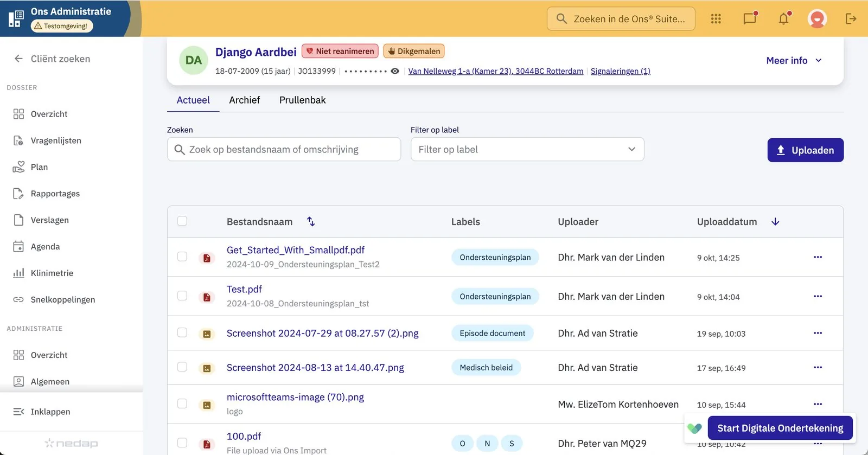The image size is (868, 455).
Task: Open options for microsoftteams-image (70).png
Action: tap(818, 404)
